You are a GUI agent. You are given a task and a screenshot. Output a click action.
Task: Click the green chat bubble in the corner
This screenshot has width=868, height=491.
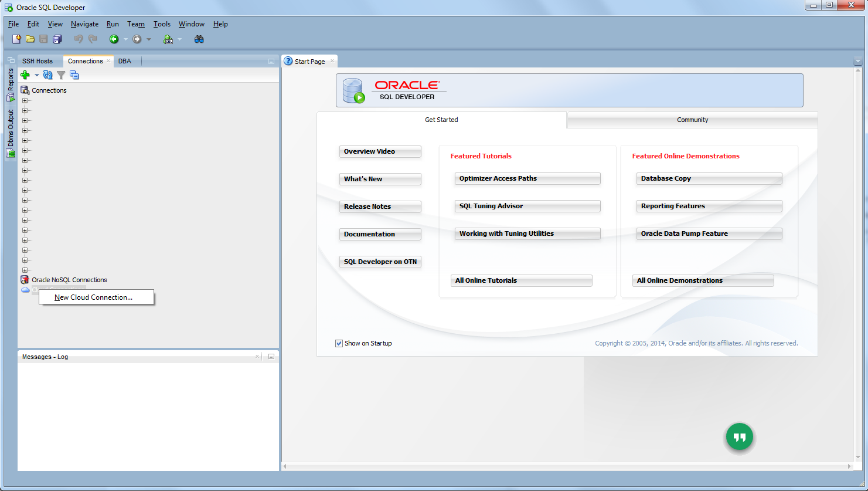pos(739,436)
